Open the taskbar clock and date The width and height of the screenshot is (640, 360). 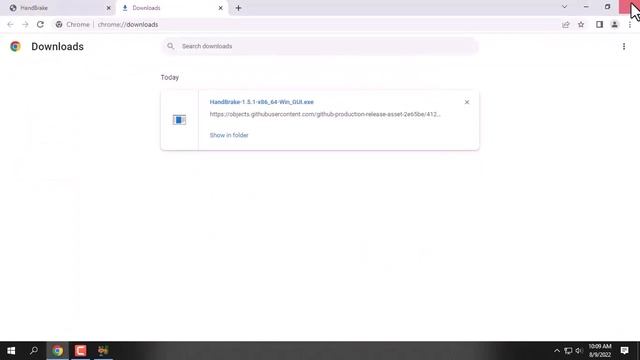click(x=600, y=351)
